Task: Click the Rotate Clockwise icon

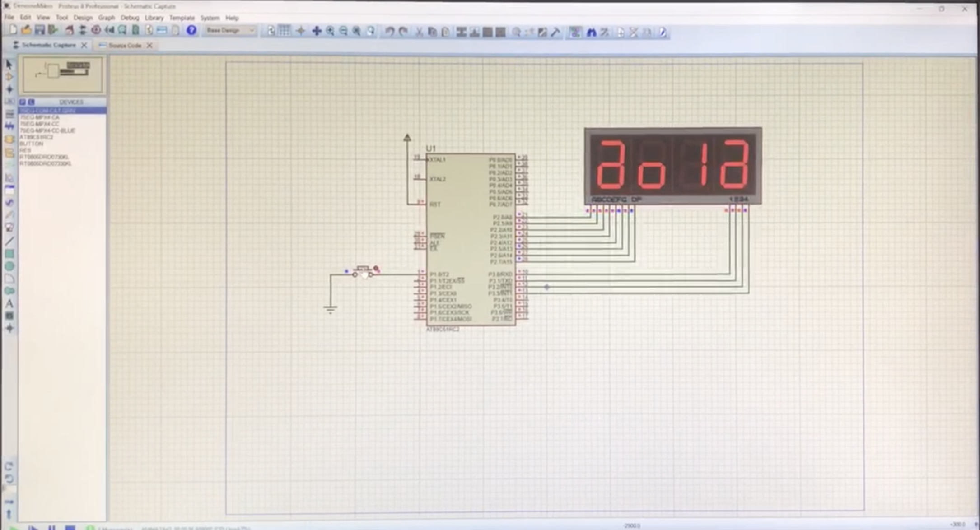Action: (9, 466)
